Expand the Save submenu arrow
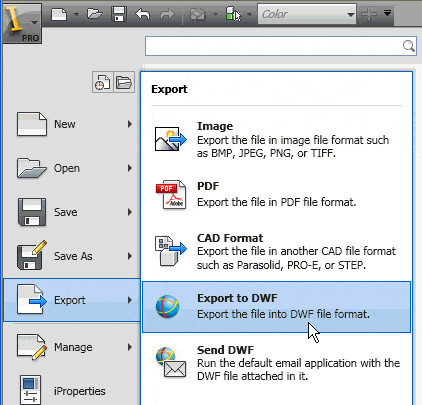This screenshot has width=422, height=405. click(130, 212)
